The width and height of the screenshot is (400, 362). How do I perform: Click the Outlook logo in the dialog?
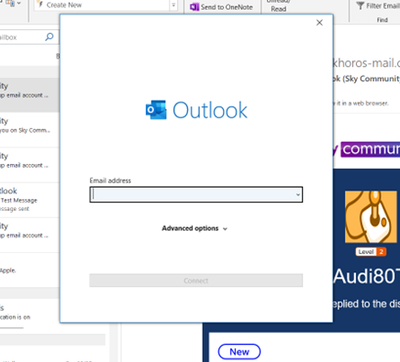196,110
